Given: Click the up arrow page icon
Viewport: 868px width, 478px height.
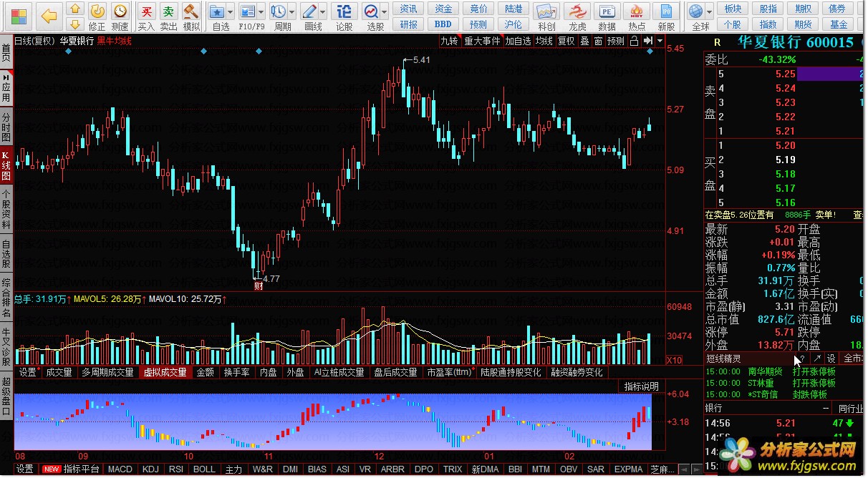Looking at the screenshot, I should click(x=75, y=9).
